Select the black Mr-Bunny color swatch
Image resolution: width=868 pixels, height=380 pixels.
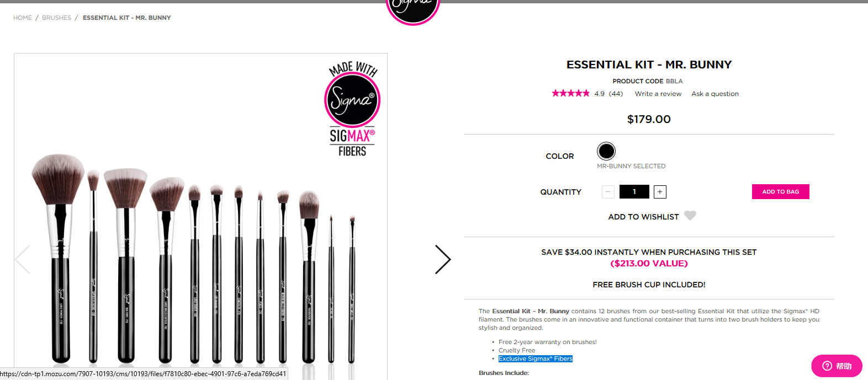(606, 151)
